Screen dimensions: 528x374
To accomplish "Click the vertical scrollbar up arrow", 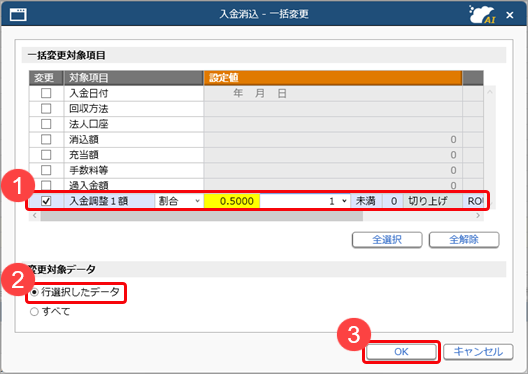I will (x=490, y=92).
